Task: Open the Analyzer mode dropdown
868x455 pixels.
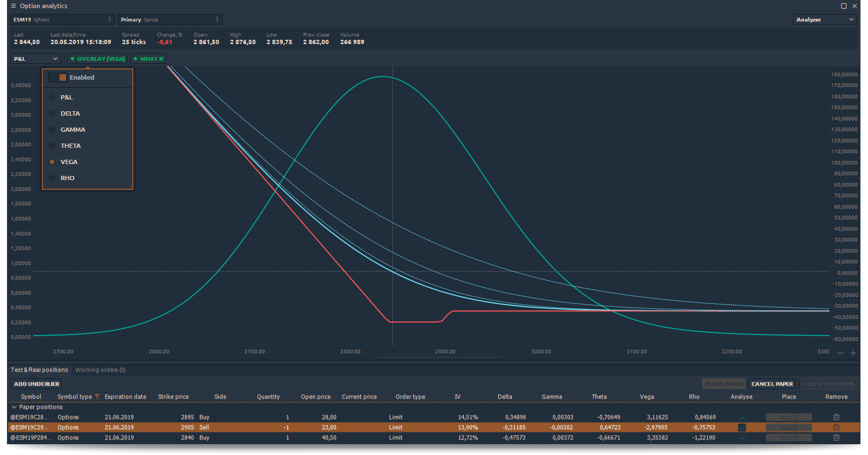Action: (825, 19)
